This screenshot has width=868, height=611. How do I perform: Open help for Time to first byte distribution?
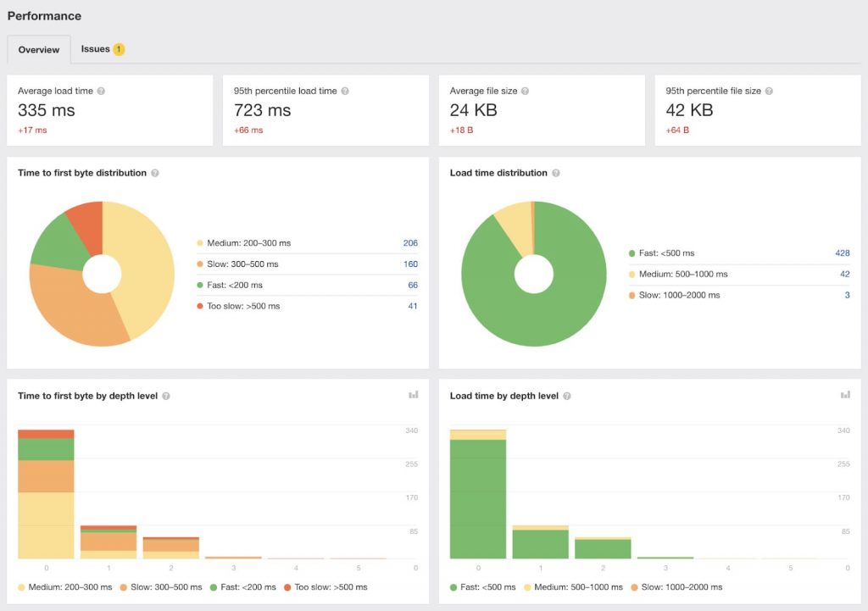[155, 173]
